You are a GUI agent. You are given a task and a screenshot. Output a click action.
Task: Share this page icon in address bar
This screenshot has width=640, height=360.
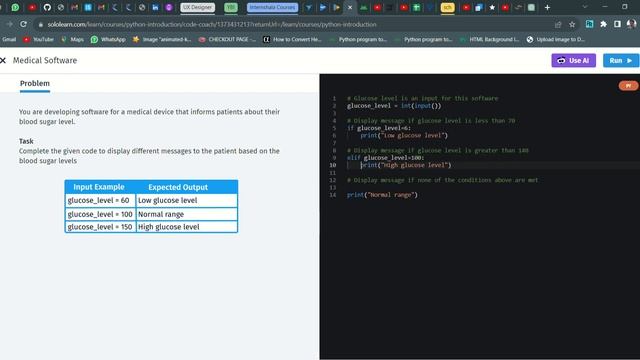point(558,24)
